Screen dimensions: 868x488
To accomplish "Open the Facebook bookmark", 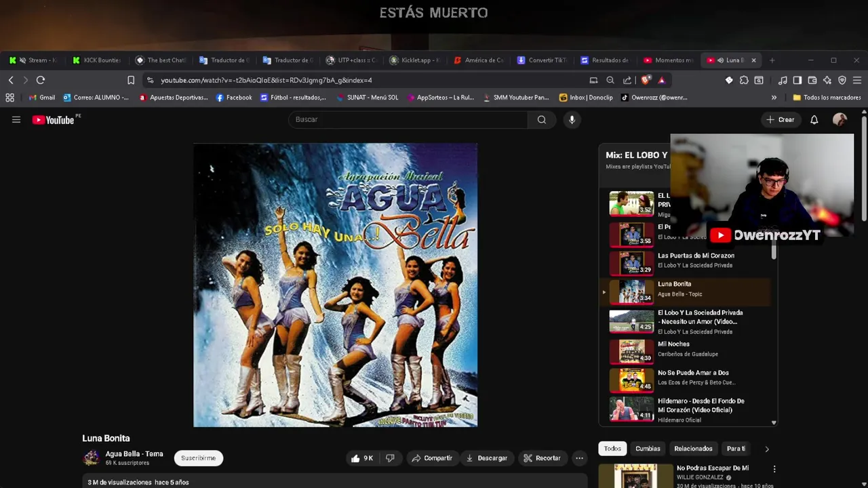I will pos(234,98).
